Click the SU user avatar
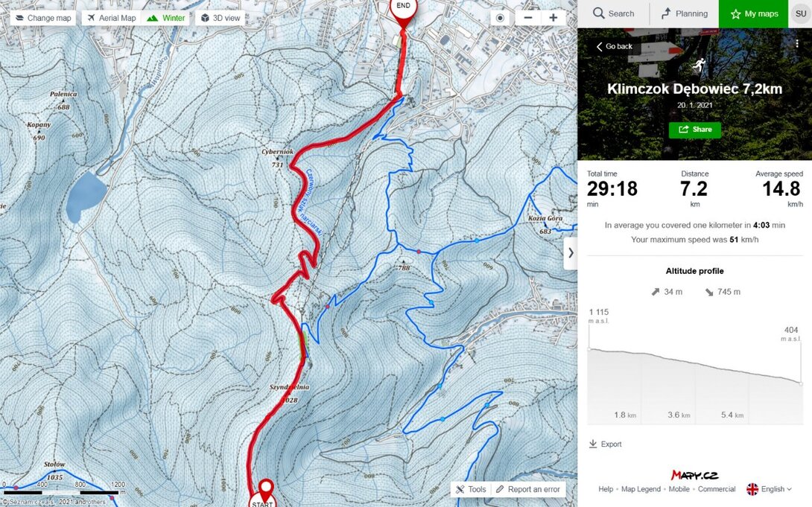 pos(801,14)
